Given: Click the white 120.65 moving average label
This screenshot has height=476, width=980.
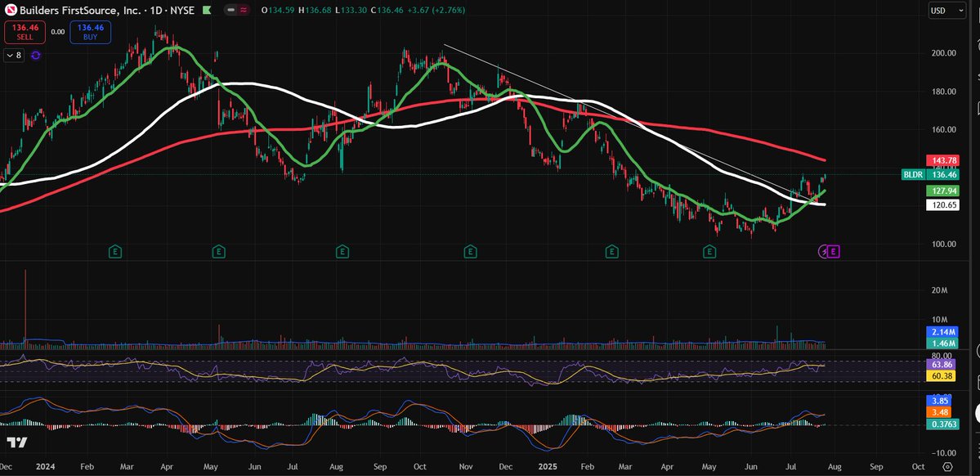Looking at the screenshot, I should click(x=944, y=204).
